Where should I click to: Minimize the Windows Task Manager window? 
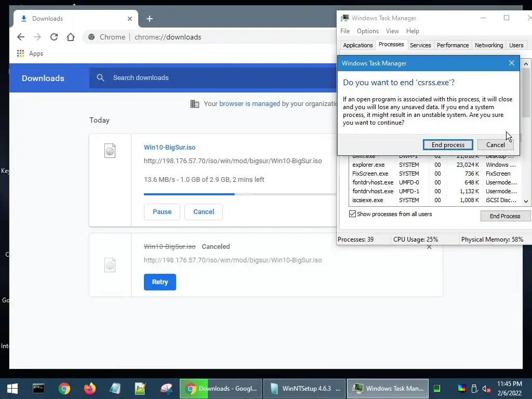(x=484, y=18)
